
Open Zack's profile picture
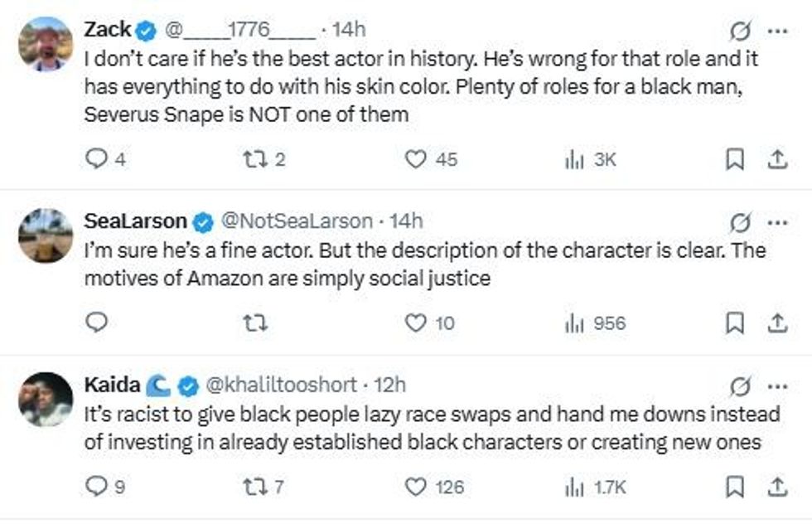pyautogui.click(x=46, y=43)
